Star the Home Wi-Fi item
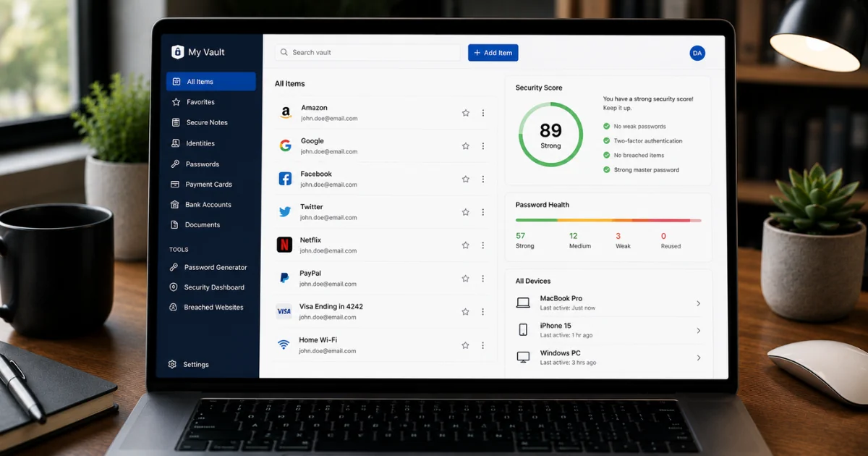Screen dimensions: 868x456 point(466,345)
